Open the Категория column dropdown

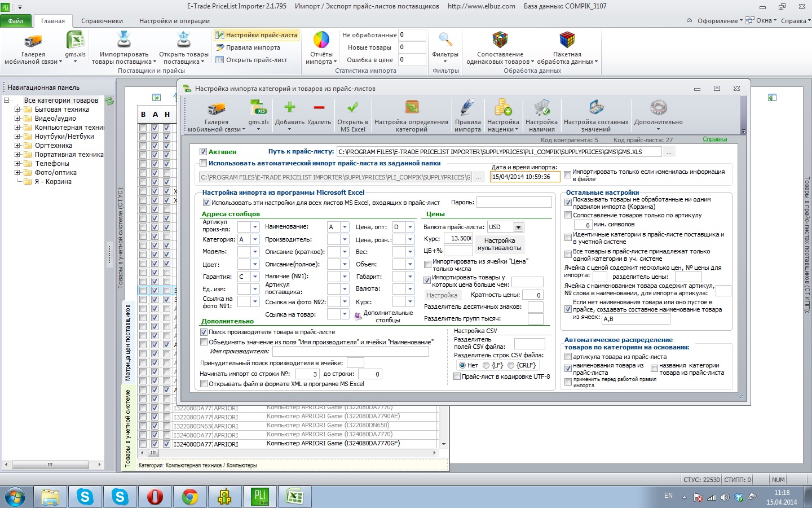tap(255, 239)
